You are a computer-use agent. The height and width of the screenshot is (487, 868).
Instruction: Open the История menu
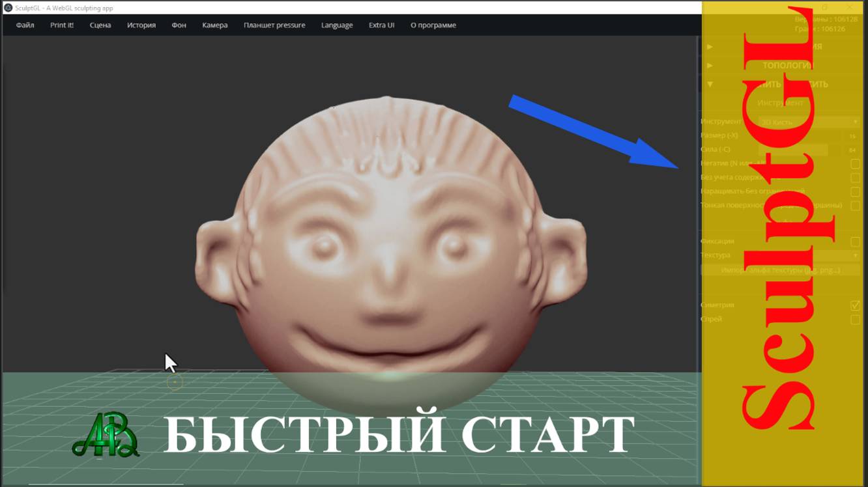pos(141,25)
